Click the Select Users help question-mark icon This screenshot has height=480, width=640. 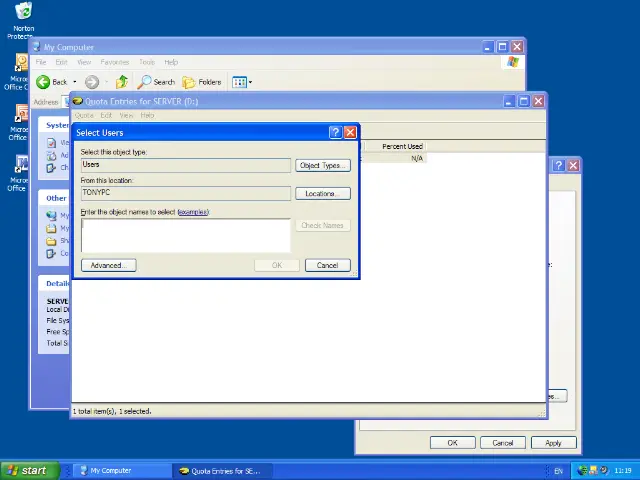(x=335, y=132)
